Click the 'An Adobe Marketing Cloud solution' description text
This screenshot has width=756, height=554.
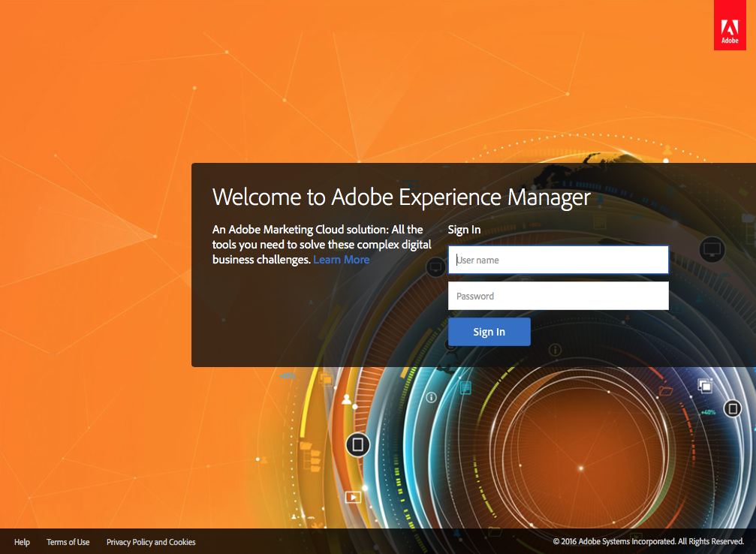pyautogui.click(x=322, y=245)
